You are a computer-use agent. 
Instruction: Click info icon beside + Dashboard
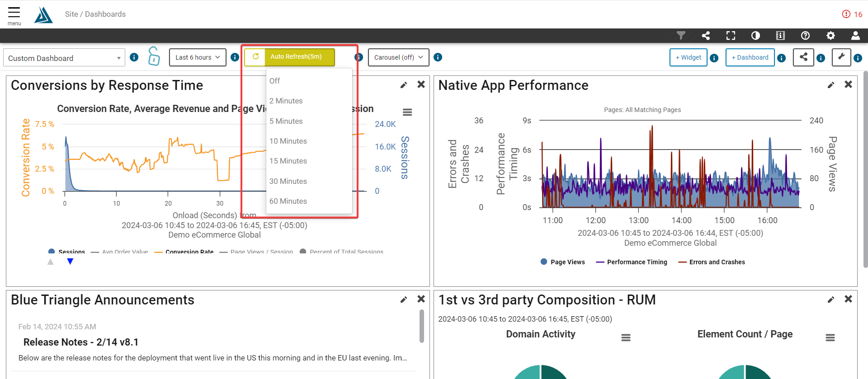pos(782,58)
